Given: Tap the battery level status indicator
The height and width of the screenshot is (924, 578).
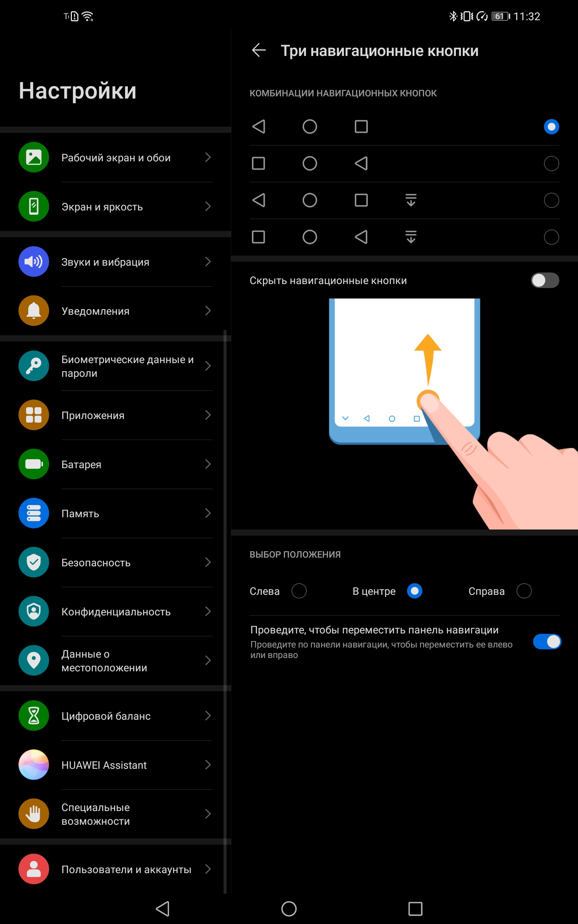Looking at the screenshot, I should coord(501,16).
